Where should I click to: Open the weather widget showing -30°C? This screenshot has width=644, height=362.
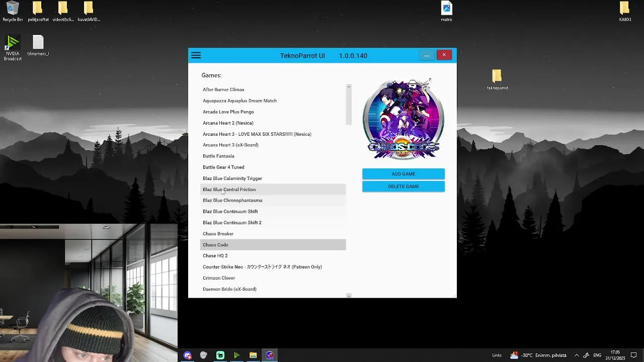pos(538,355)
